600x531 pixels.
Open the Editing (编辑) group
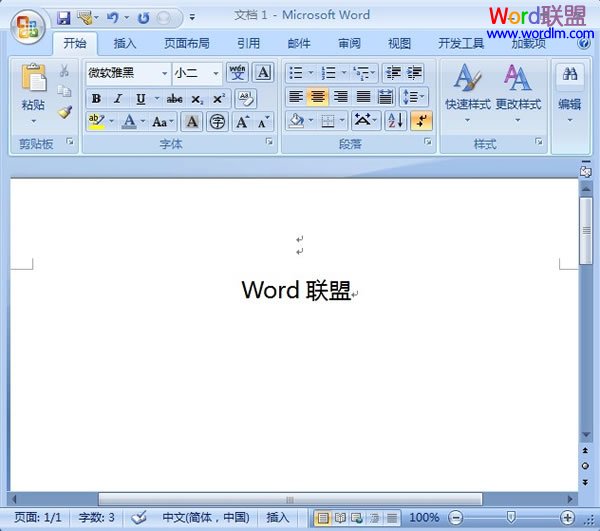pos(570,94)
